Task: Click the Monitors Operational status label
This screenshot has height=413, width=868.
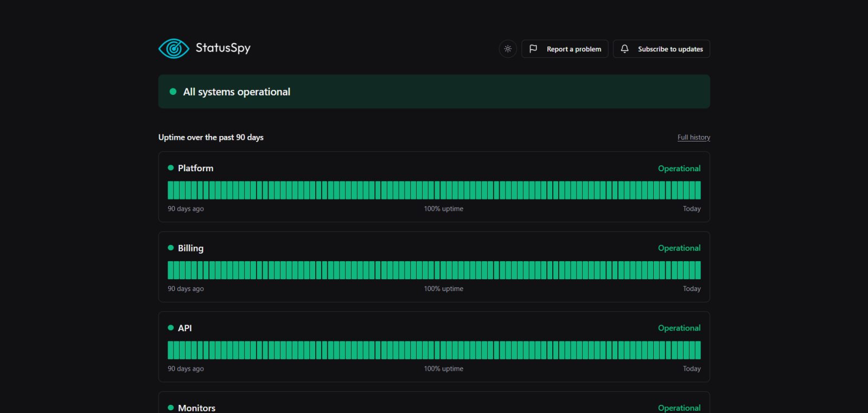Action: pos(679,408)
